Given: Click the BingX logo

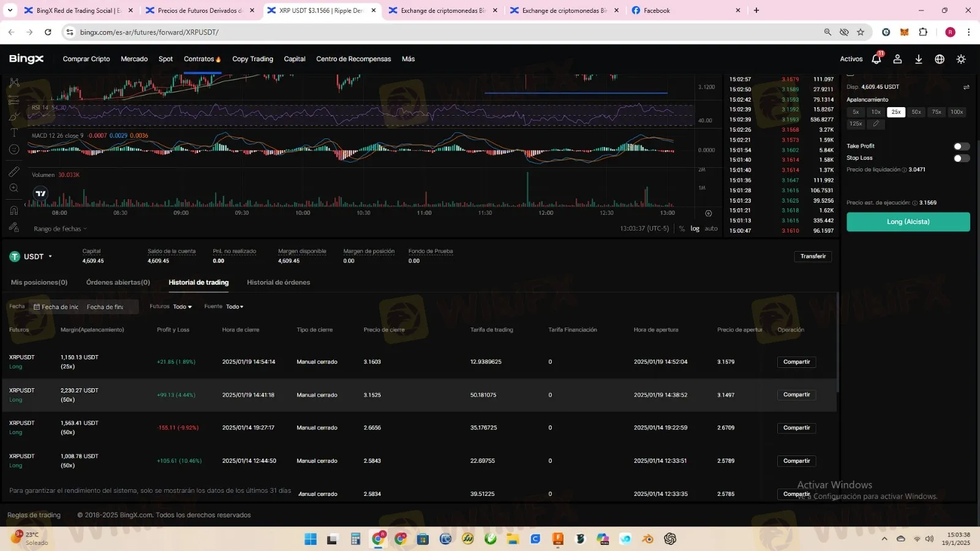Looking at the screenshot, I should [x=26, y=59].
